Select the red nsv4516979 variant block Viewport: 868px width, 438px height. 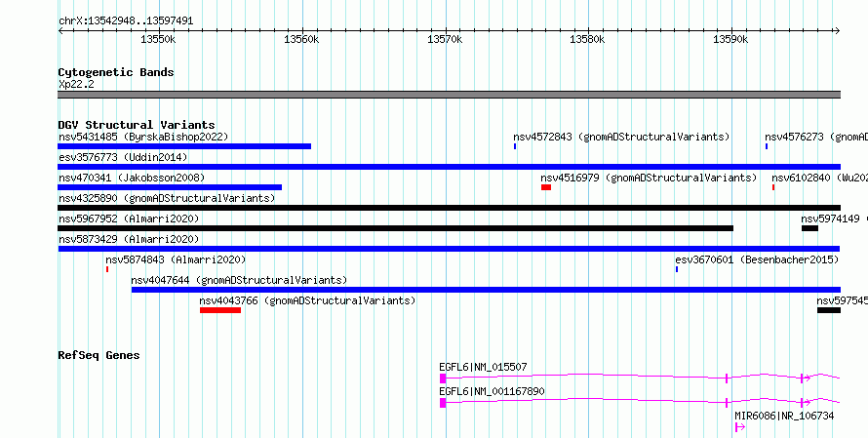coord(546,187)
